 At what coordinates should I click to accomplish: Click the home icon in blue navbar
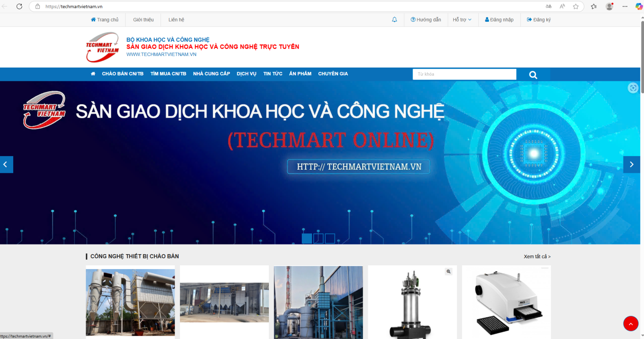pyautogui.click(x=93, y=74)
